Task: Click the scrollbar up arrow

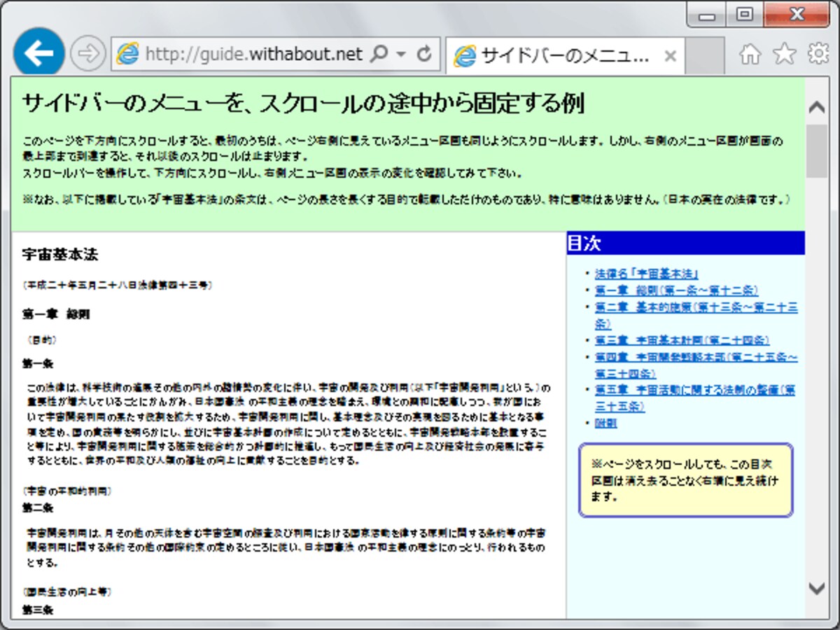Action: coord(817,107)
